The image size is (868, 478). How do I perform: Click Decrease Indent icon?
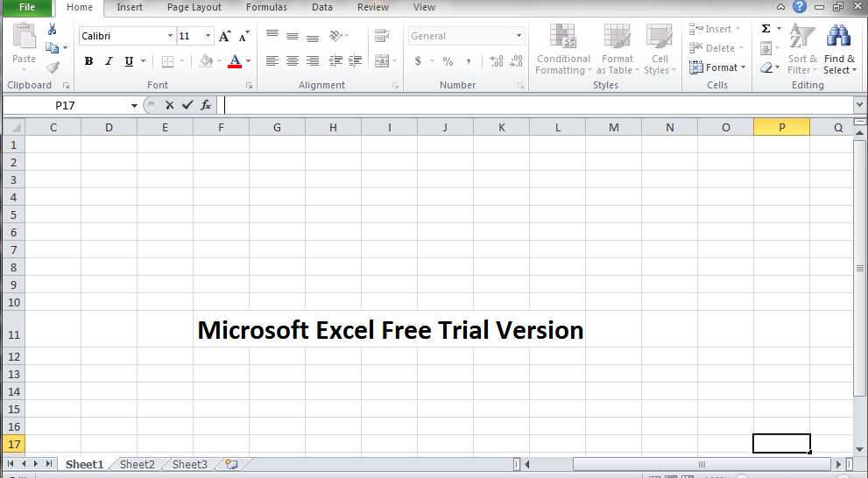coord(335,61)
